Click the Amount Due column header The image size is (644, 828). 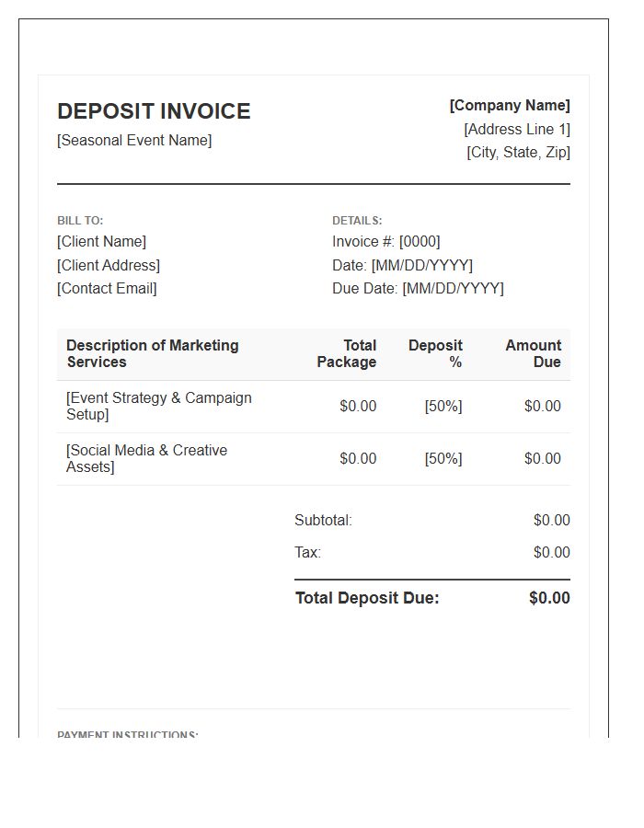[534, 354]
